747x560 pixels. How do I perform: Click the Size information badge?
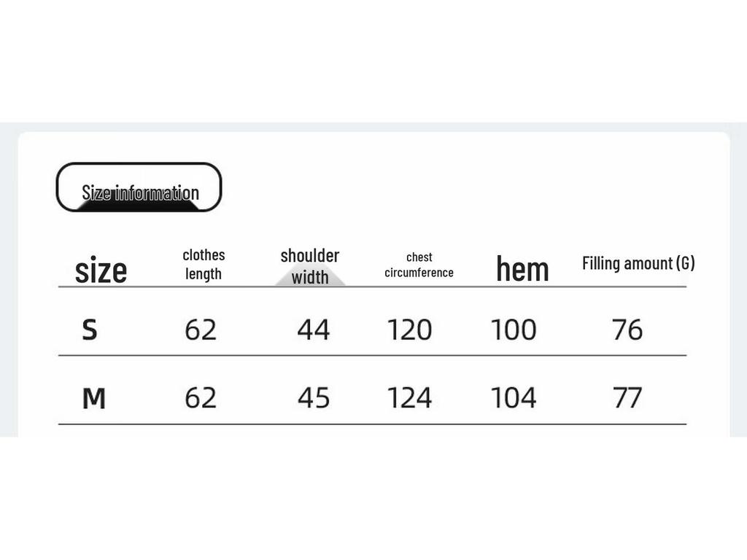click(x=139, y=188)
